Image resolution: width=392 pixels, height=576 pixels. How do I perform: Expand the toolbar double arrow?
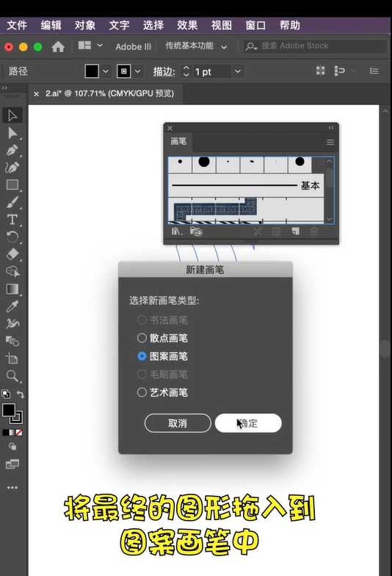[4, 88]
